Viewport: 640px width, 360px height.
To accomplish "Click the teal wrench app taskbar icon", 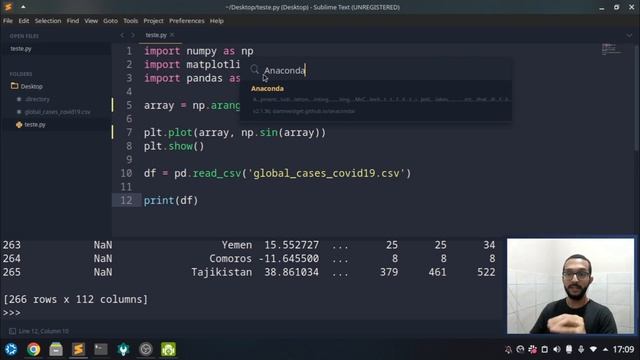I will 123,349.
